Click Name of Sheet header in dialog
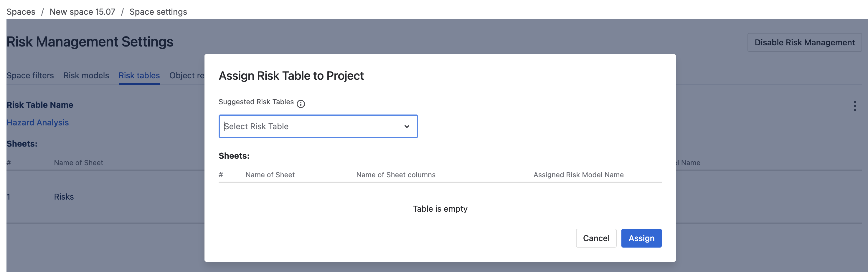This screenshot has height=272, width=868. click(270, 175)
